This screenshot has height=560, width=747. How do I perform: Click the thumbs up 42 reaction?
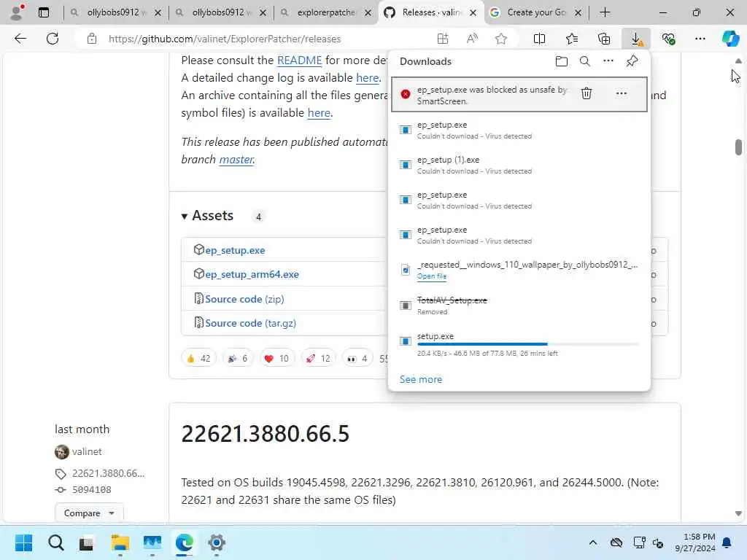198,359
